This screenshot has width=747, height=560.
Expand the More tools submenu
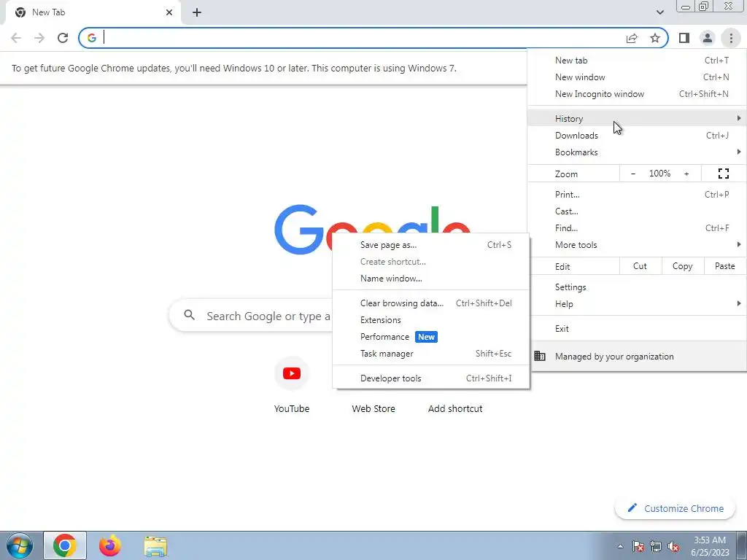[x=637, y=245]
